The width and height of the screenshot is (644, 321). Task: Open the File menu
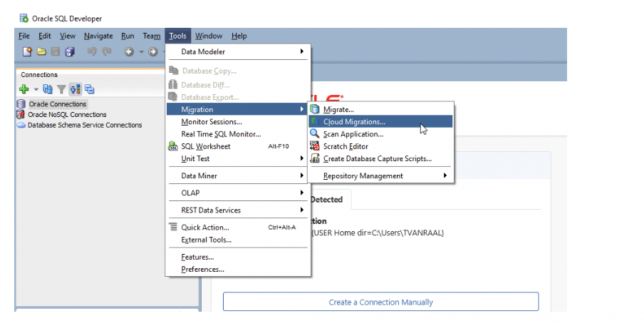point(24,36)
